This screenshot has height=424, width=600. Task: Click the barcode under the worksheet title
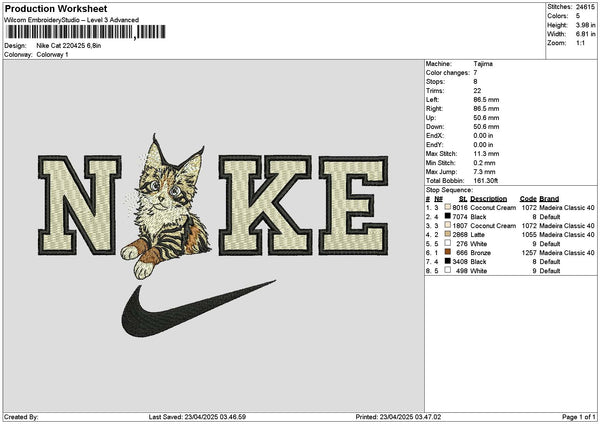pos(86,32)
